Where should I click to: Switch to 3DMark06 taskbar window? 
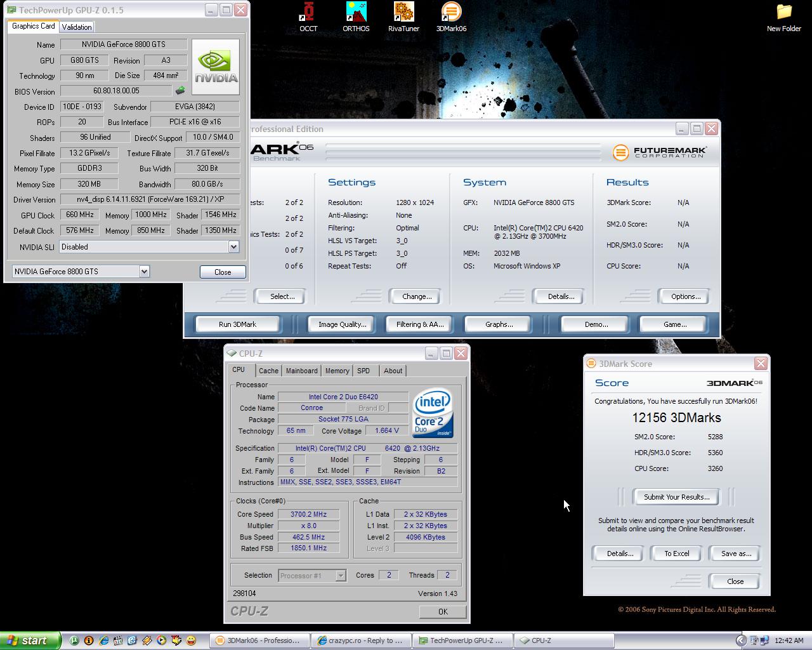[260, 640]
